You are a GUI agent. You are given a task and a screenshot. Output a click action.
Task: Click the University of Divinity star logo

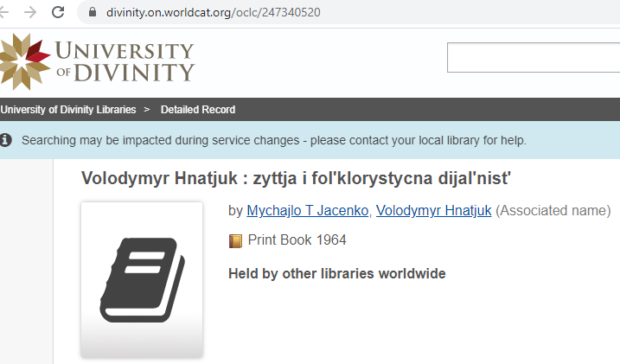click(23, 61)
